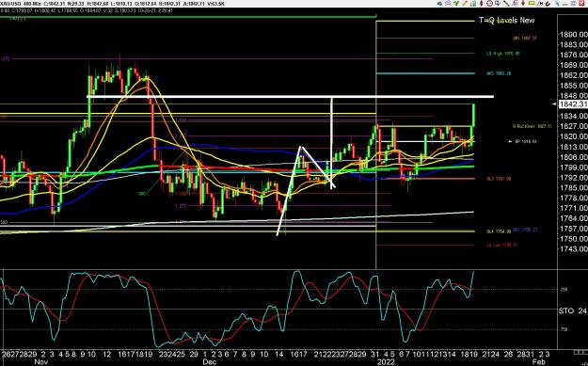Click the second icon right of the cloud
The width and height of the screenshot is (588, 366).
point(456,4)
